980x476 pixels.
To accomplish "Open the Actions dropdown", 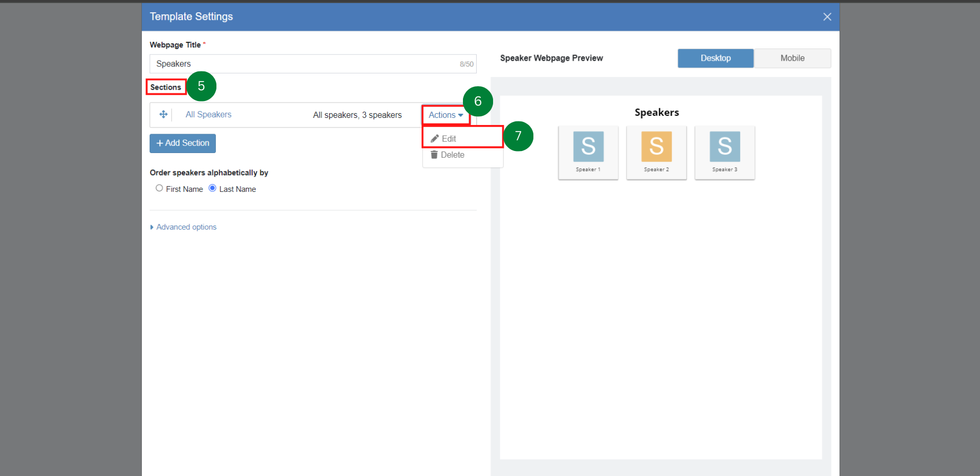I will (446, 115).
